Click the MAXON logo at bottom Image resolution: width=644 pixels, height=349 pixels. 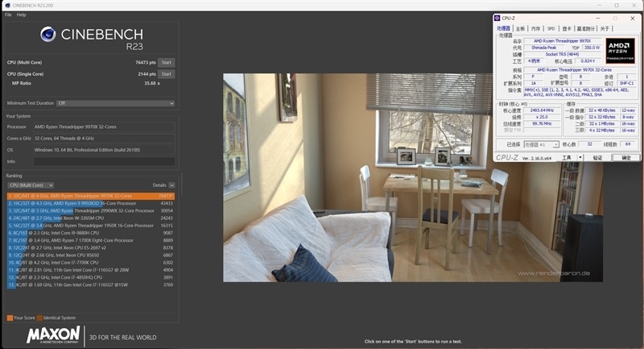point(53,334)
